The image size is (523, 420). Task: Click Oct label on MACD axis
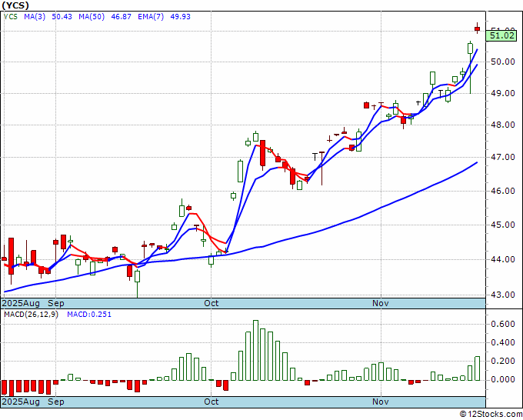coord(212,402)
